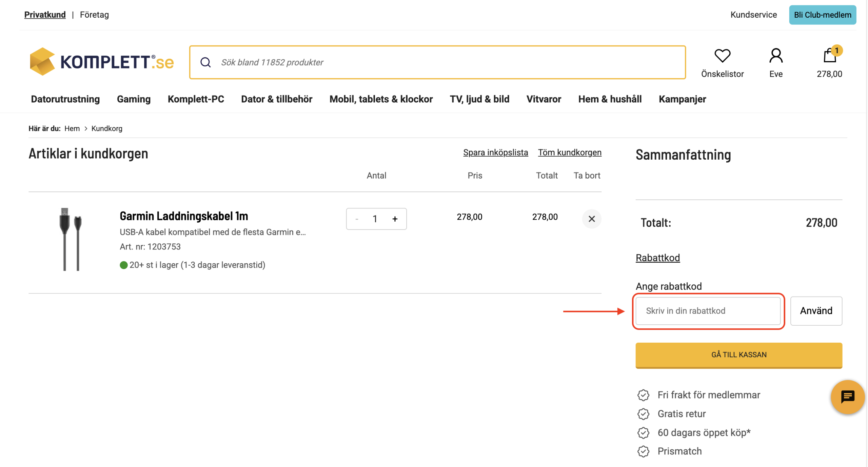The width and height of the screenshot is (868, 467).
Task: Select the Privatkund tab
Action: click(45, 15)
